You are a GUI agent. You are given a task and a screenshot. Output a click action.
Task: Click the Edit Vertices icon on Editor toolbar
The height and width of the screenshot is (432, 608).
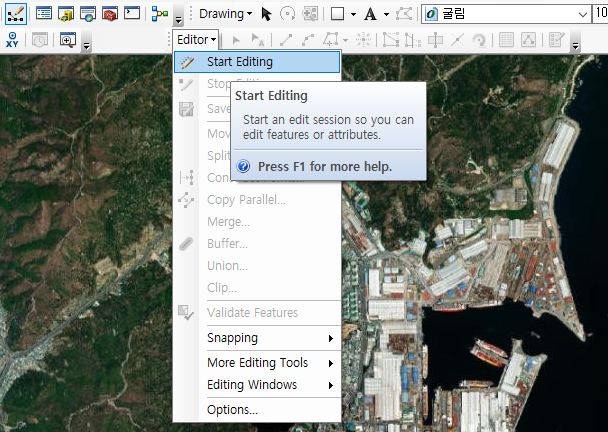click(x=391, y=40)
